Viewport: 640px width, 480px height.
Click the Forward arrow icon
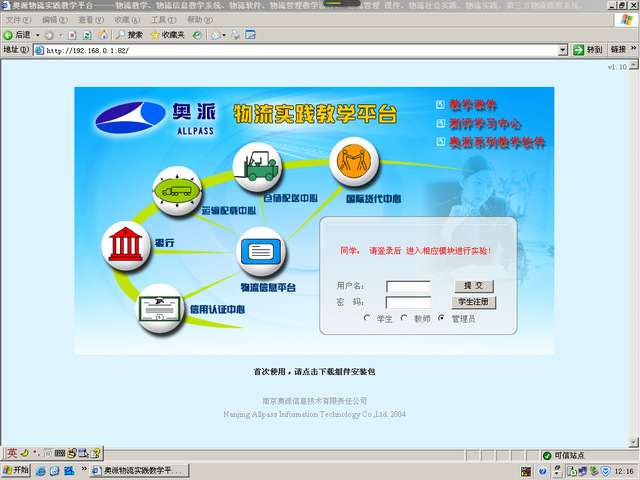pos(49,36)
